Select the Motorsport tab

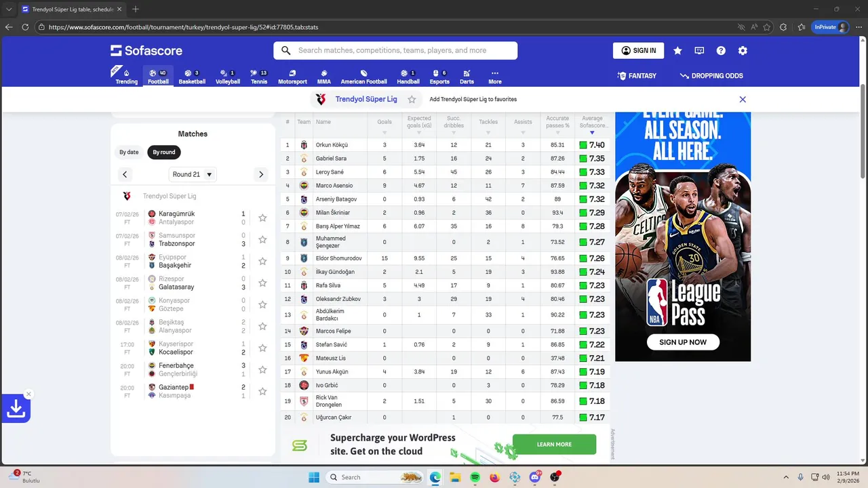click(292, 77)
